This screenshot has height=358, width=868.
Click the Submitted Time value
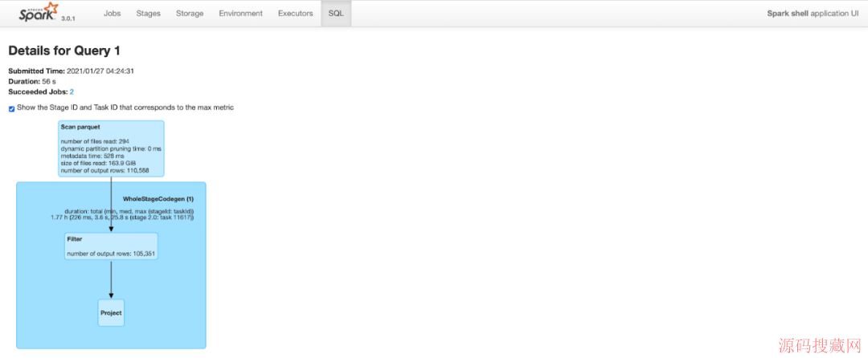point(100,71)
